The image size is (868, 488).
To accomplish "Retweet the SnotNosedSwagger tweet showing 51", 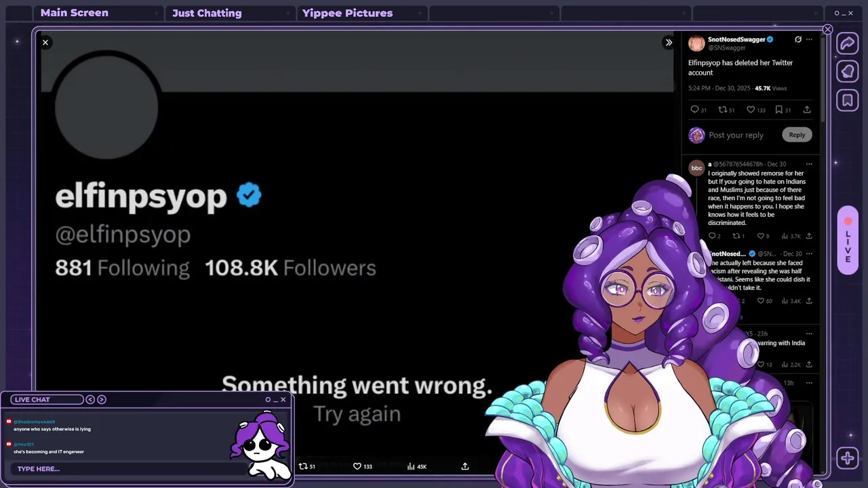I will (726, 109).
